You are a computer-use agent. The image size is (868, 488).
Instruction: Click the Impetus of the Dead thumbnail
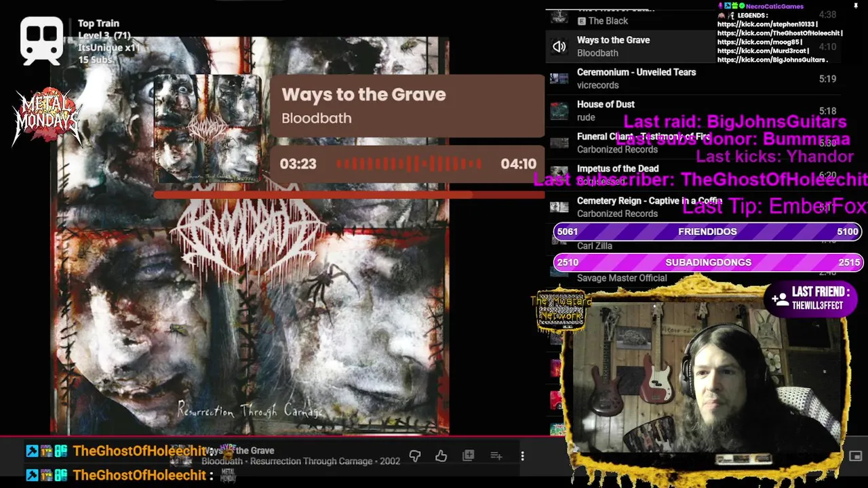coord(559,175)
